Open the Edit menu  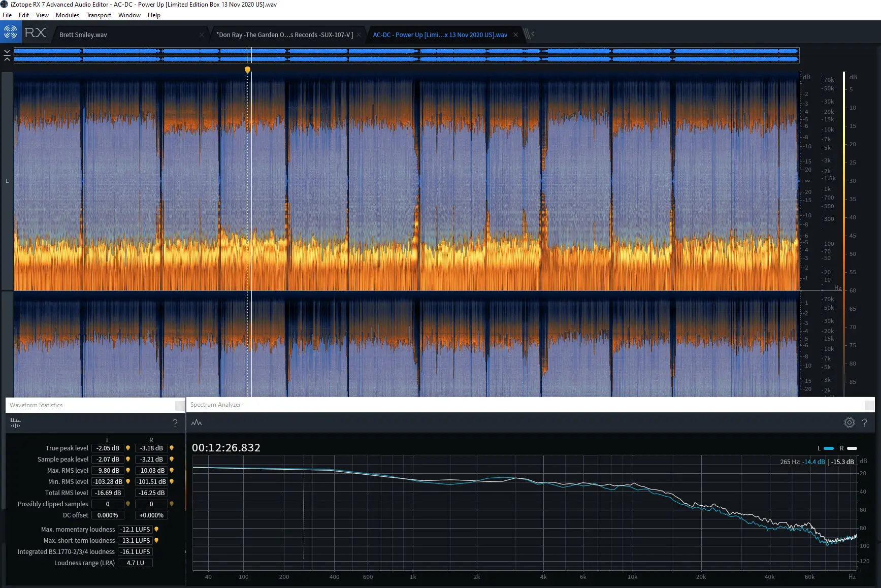(24, 15)
